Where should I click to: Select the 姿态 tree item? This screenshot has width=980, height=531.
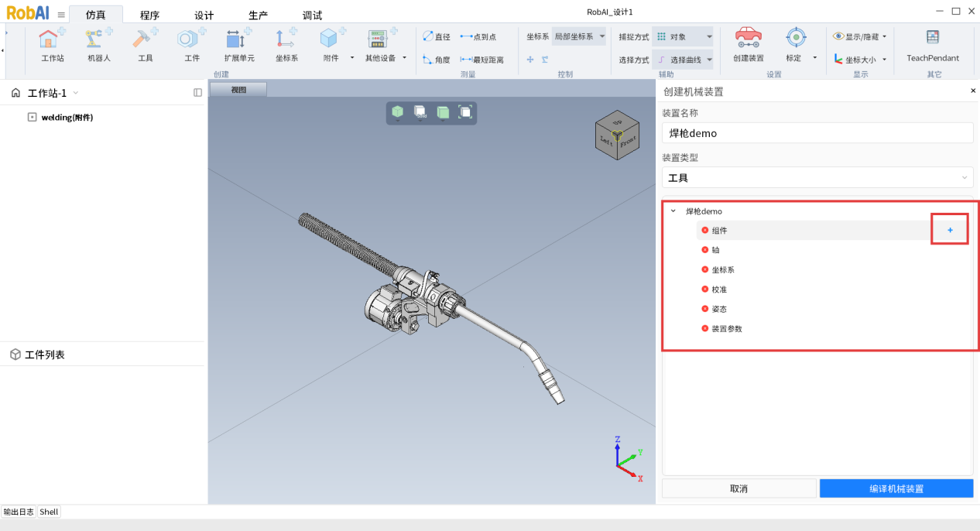(x=720, y=309)
